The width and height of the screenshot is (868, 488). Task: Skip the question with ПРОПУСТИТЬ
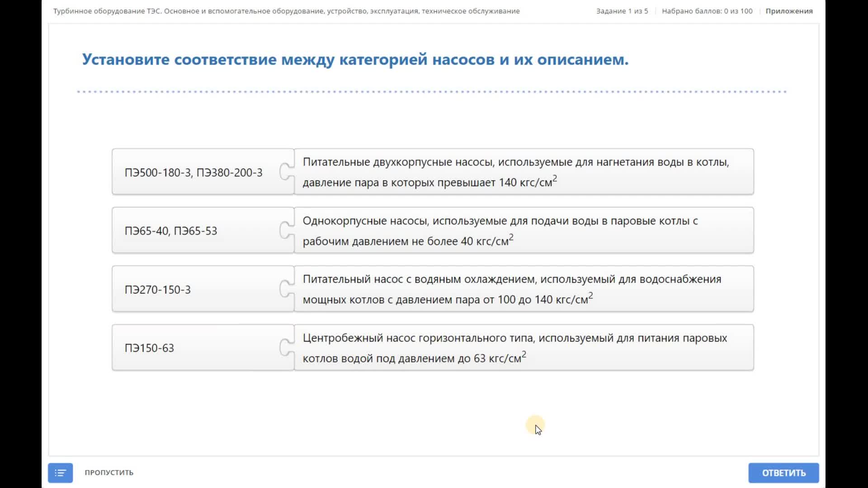(109, 473)
